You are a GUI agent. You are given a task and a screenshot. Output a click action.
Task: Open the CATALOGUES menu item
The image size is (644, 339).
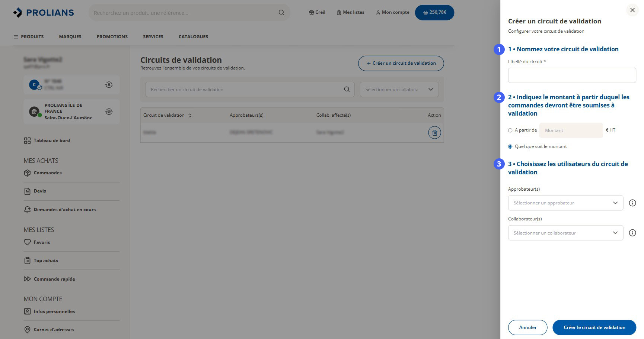193,37
